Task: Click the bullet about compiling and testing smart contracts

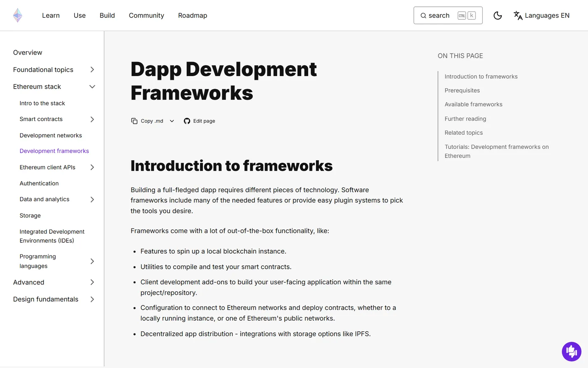Action: point(216,267)
